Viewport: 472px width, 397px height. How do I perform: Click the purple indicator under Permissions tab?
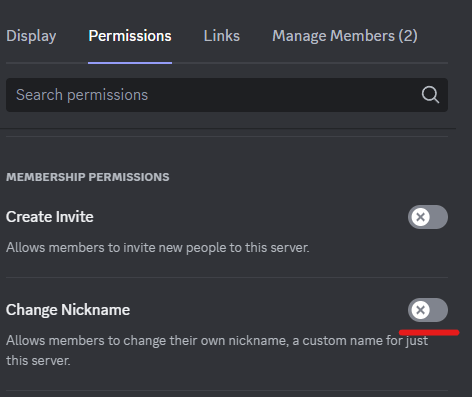click(x=130, y=63)
